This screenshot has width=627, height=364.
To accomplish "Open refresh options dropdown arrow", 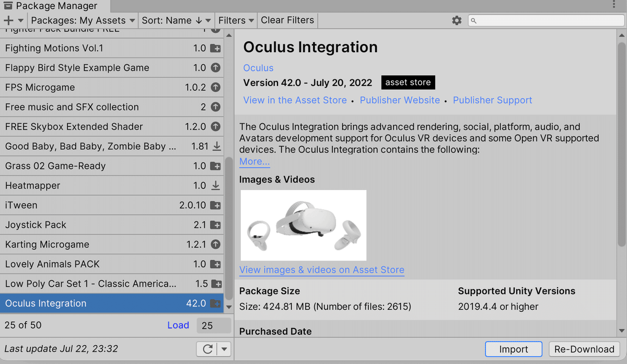I will pos(225,349).
